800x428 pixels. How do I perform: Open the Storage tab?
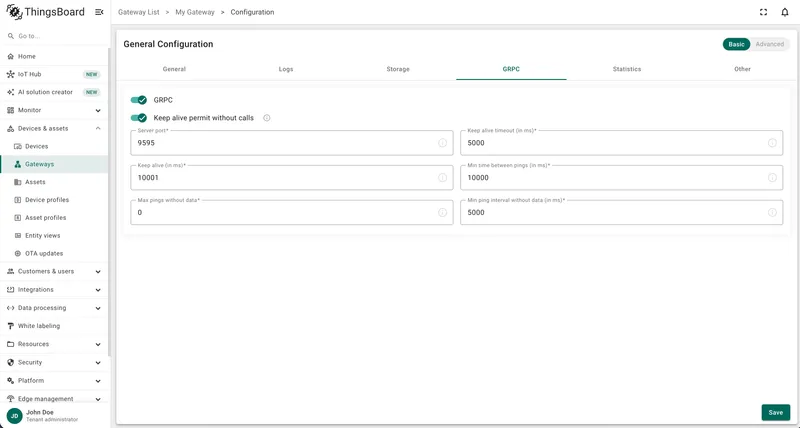point(398,69)
